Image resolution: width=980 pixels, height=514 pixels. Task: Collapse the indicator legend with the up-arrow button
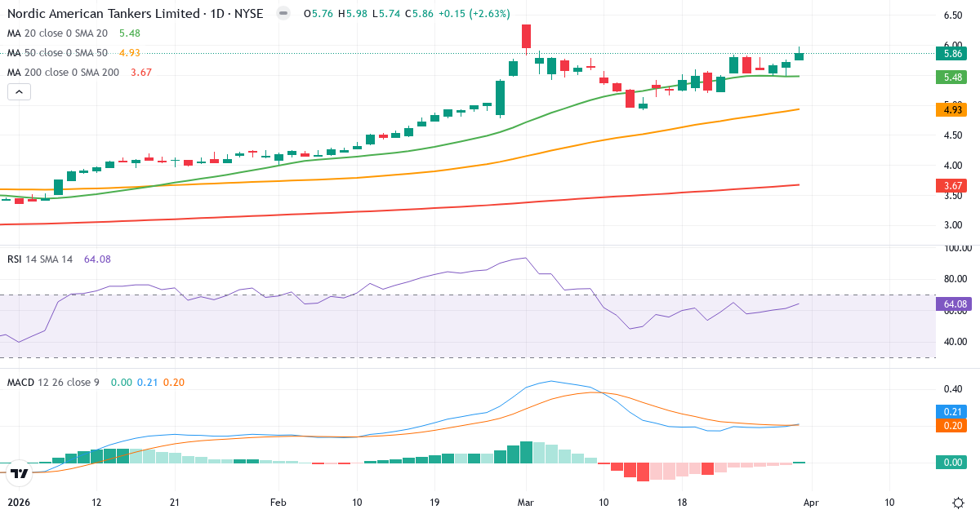[18, 91]
